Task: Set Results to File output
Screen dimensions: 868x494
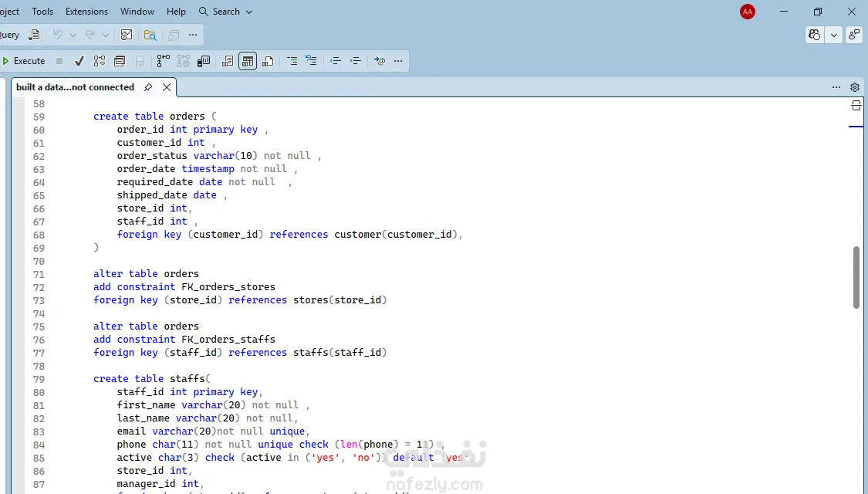Action: 268,61
